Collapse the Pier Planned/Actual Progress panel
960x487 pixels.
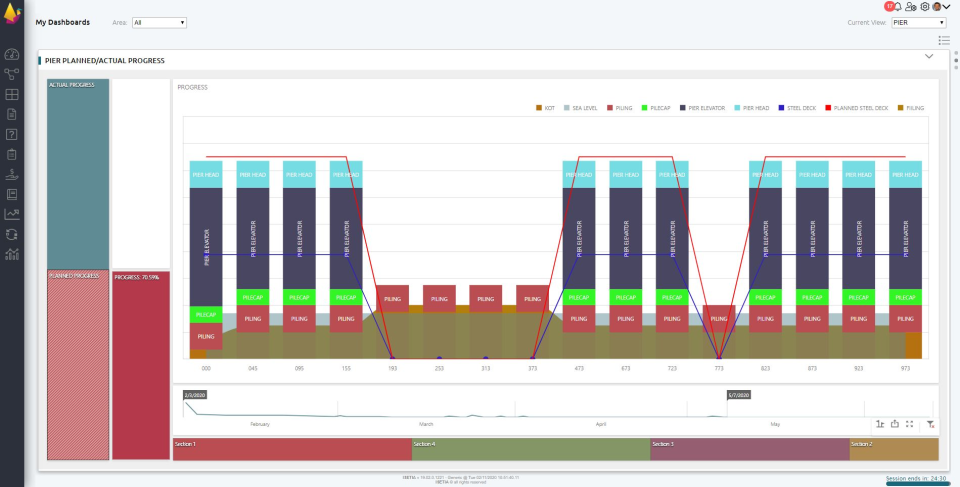pyautogui.click(x=929, y=56)
